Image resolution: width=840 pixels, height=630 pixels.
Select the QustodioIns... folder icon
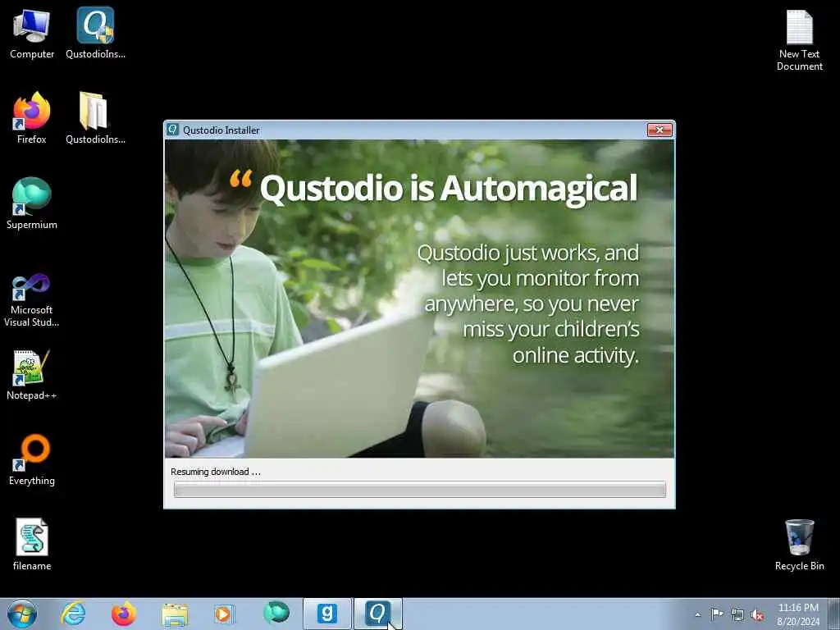(x=95, y=118)
